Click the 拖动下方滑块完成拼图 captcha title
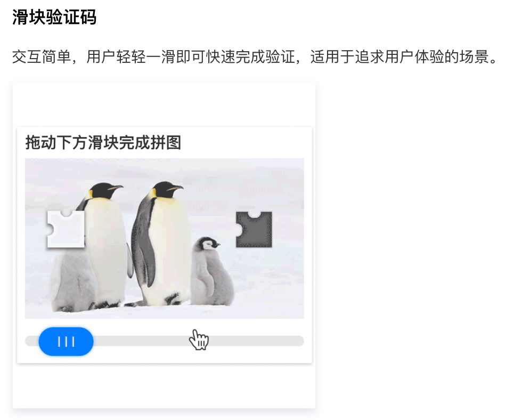Screen dimensions: 522x420 103,142
